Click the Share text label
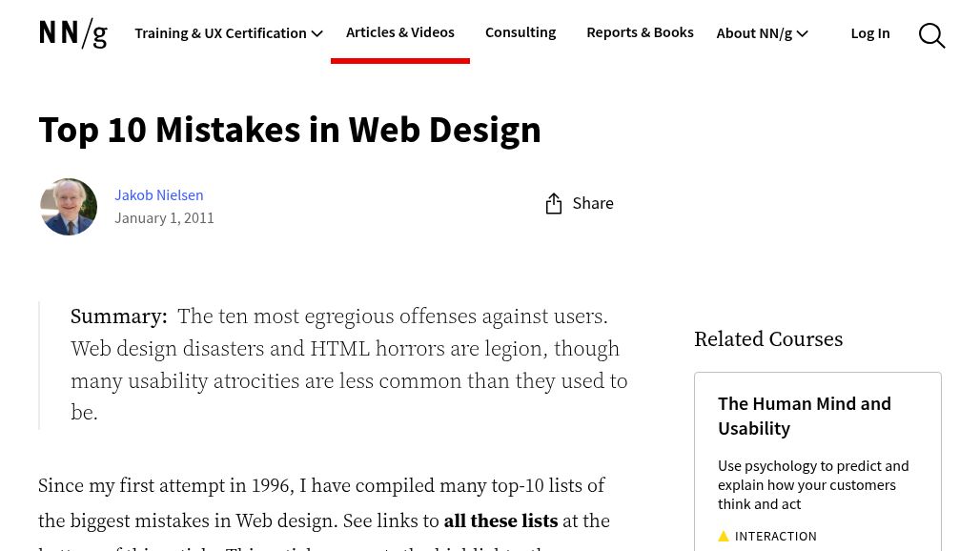 pyautogui.click(x=593, y=203)
